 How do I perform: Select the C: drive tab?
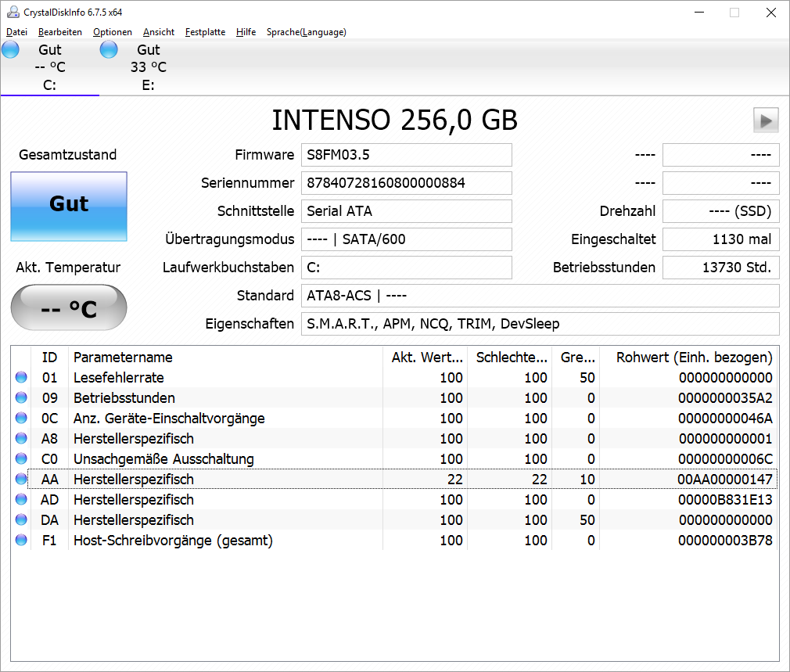coord(49,67)
